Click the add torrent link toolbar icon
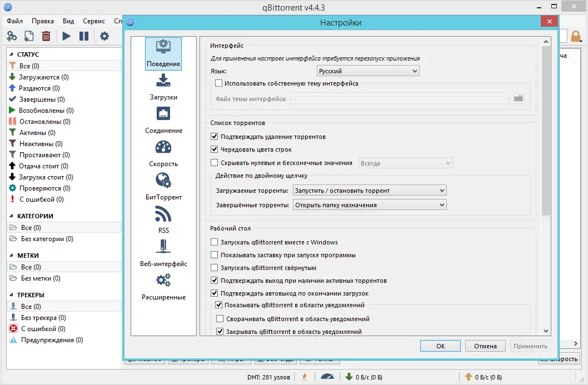The image size is (588, 385). click(12, 36)
